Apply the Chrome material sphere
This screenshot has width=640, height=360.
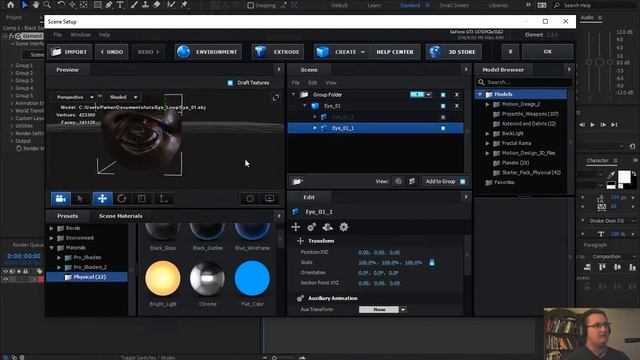pyautogui.click(x=207, y=278)
